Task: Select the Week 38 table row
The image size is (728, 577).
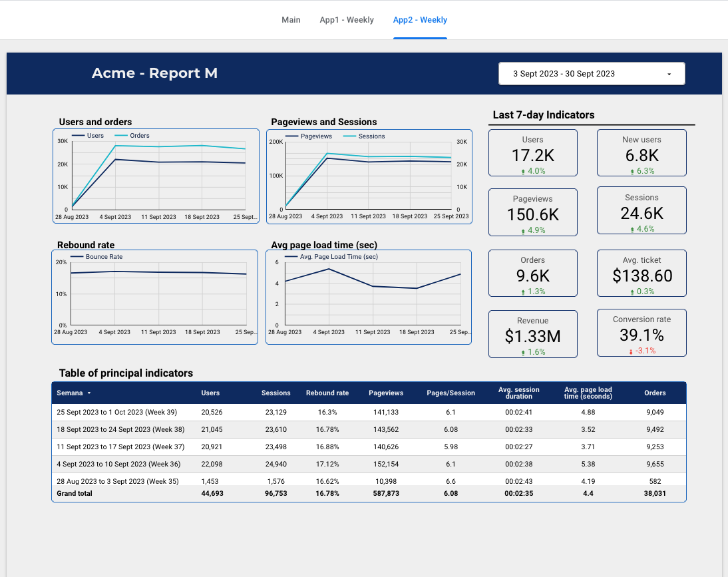Action: 120,429
